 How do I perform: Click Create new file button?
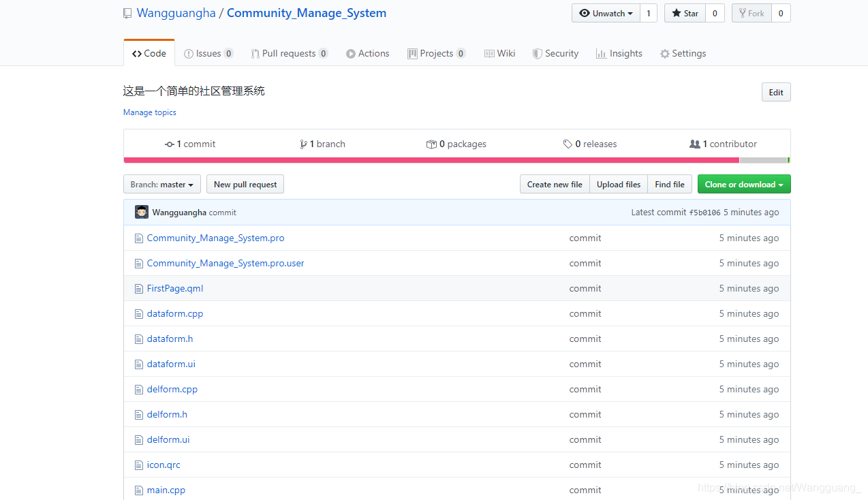[555, 184]
